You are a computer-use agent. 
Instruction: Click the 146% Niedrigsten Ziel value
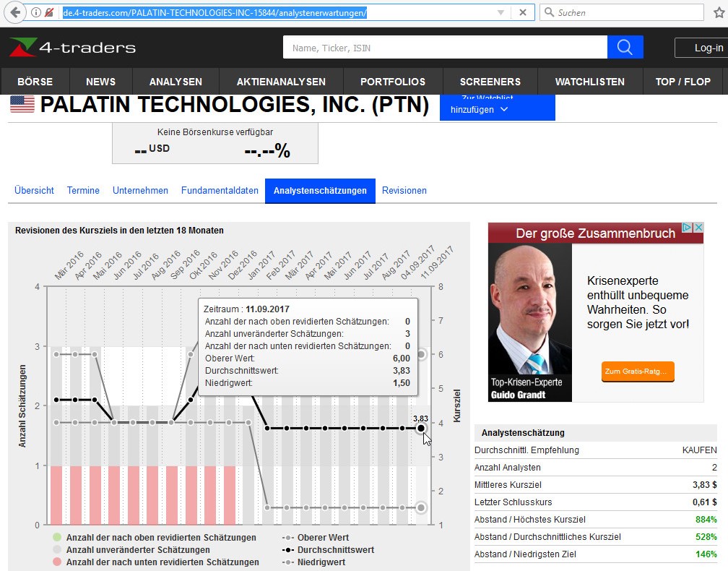coord(706,554)
